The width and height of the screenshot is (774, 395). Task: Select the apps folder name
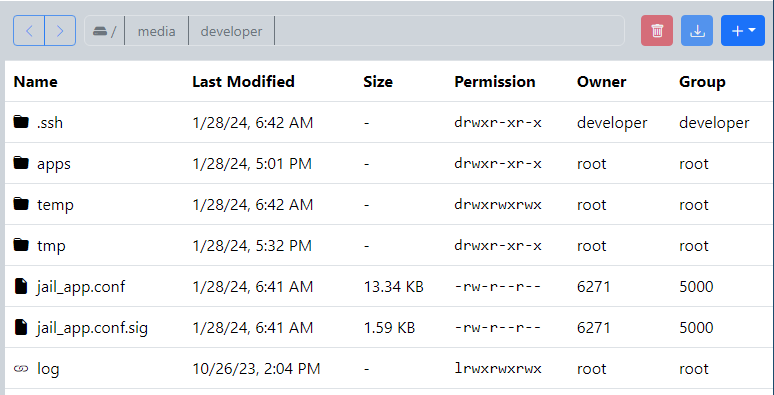[54, 164]
